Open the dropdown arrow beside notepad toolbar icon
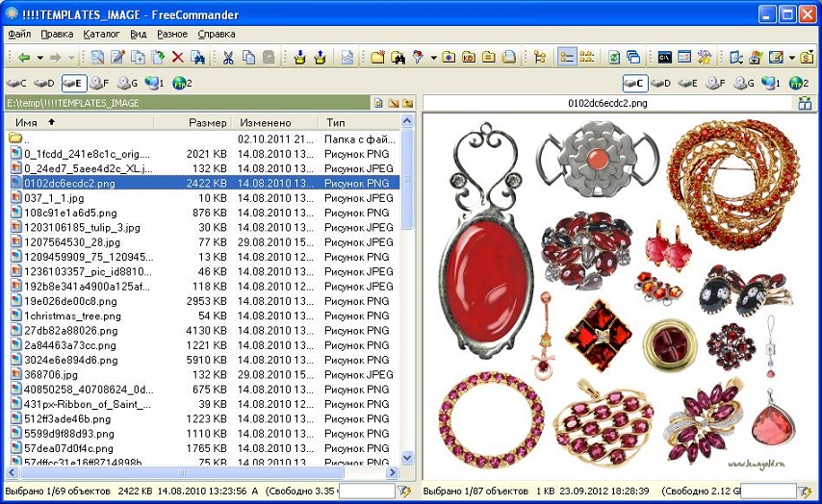The image size is (822, 504). pyautogui.click(x=792, y=58)
